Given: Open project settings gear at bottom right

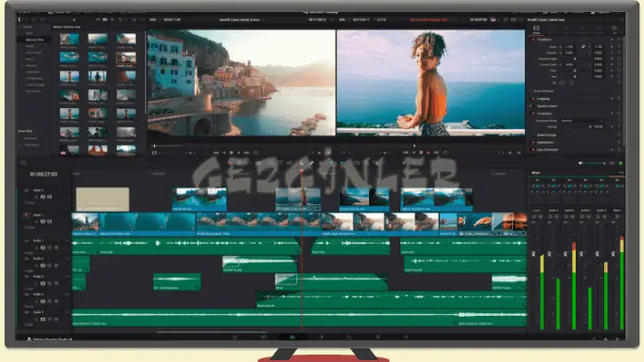Looking at the screenshot, I should [617, 339].
